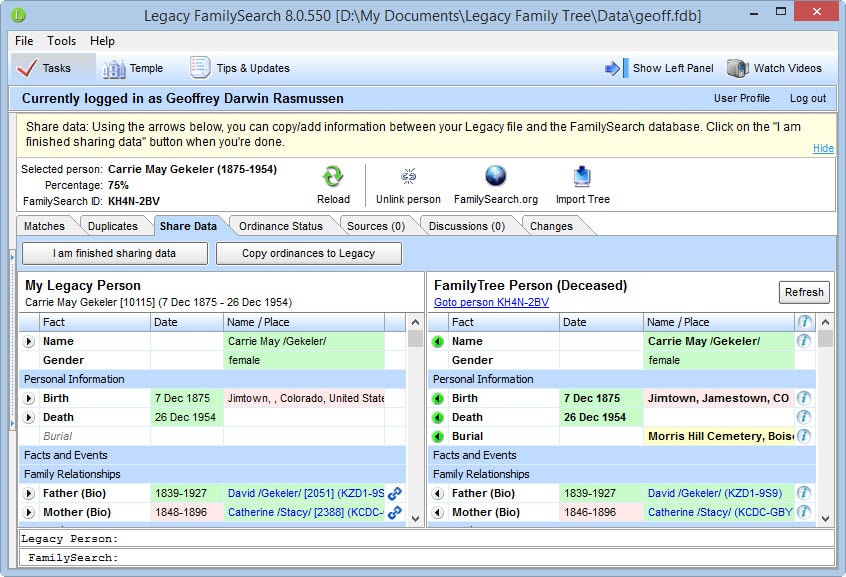The width and height of the screenshot is (846, 577).
Task: Click right arrow beside Legacy Name row
Action: tap(29, 342)
